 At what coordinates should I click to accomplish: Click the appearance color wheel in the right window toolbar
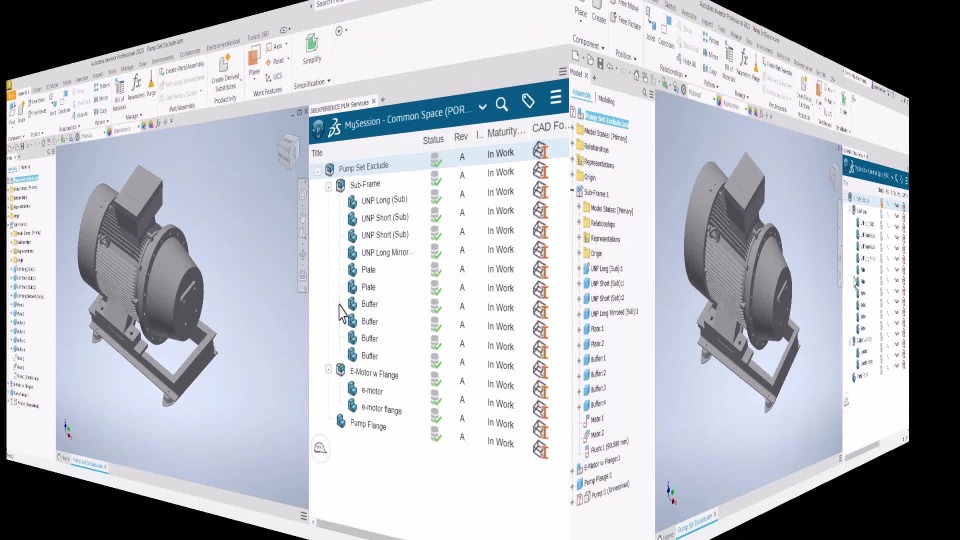(718, 100)
